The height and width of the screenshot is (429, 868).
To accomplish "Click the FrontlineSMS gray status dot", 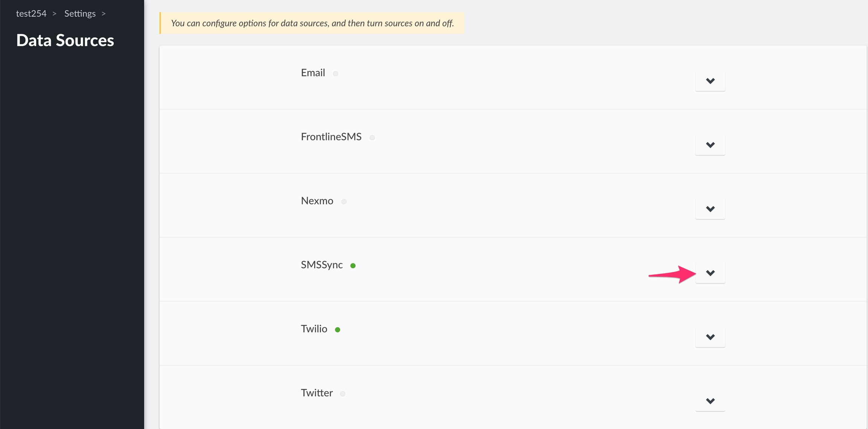I will click(372, 137).
